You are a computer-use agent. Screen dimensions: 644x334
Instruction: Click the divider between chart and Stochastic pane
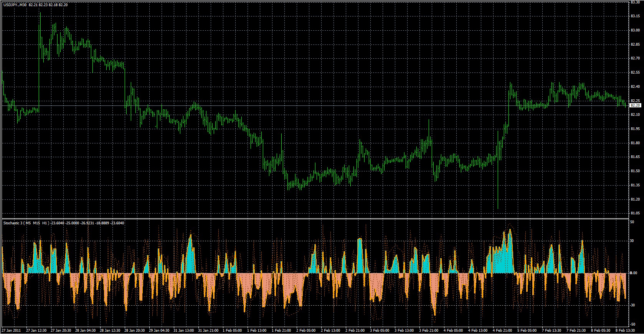point(315,219)
